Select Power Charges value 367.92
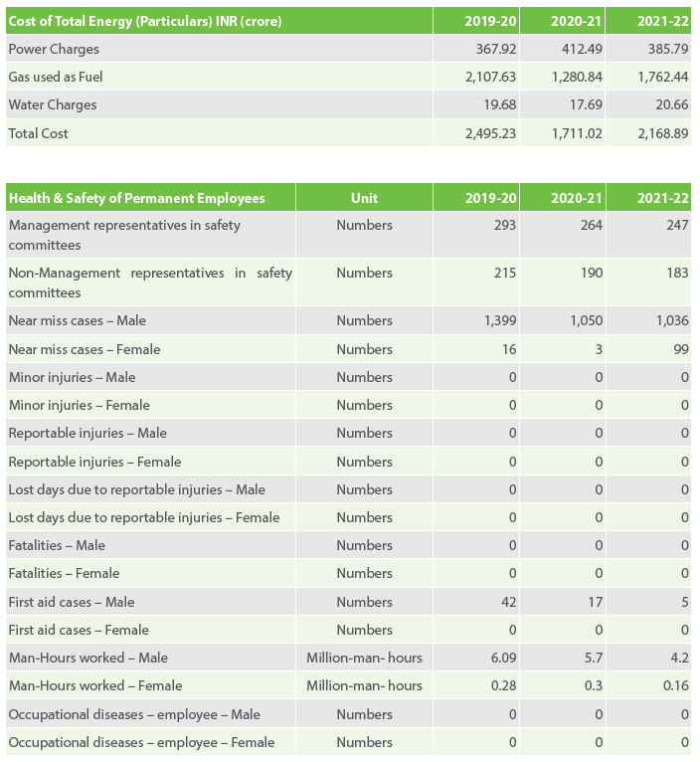This screenshot has height=762, width=700. 496,49
